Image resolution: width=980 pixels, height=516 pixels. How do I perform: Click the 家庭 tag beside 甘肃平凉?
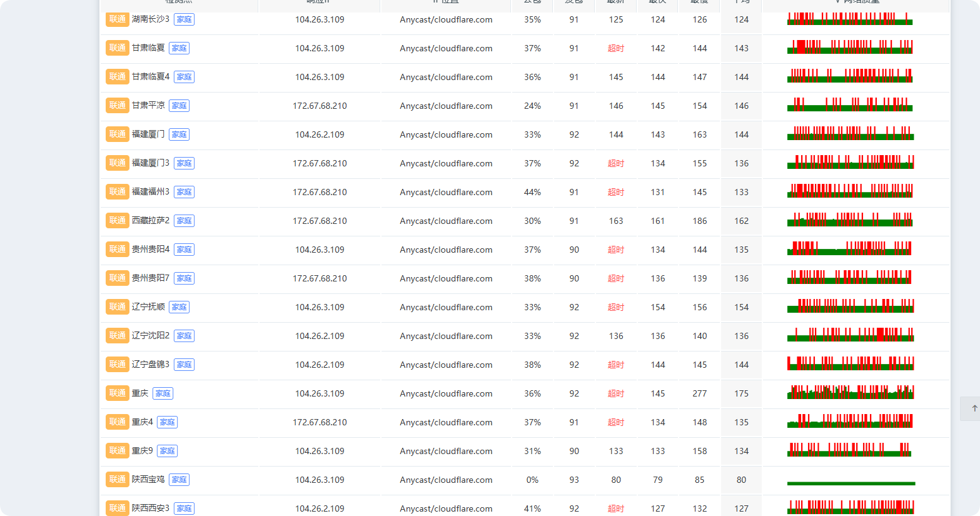tap(179, 106)
